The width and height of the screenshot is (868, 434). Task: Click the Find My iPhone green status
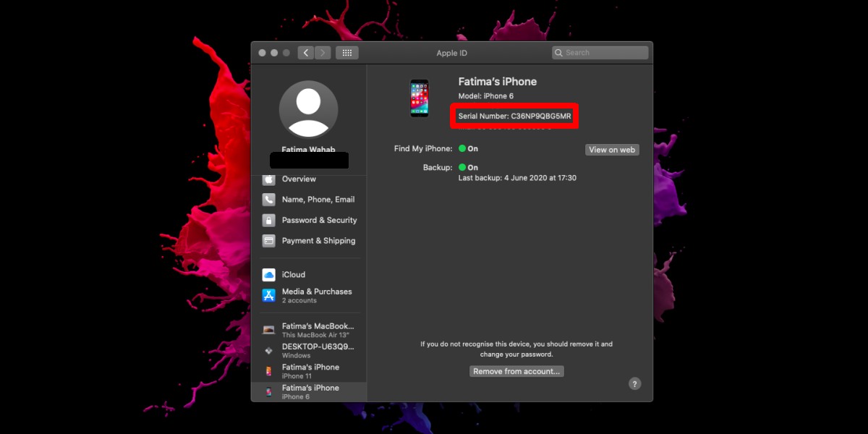[468, 148]
